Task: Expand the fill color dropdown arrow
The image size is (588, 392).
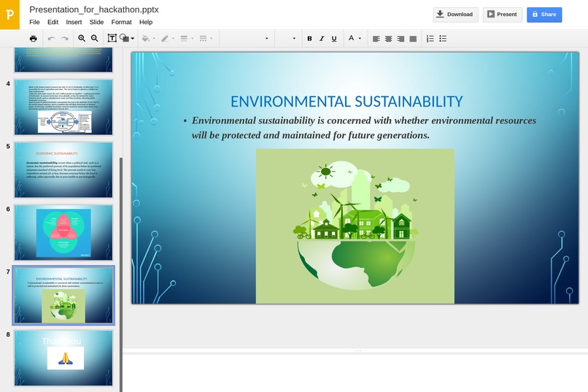Action: [154, 38]
